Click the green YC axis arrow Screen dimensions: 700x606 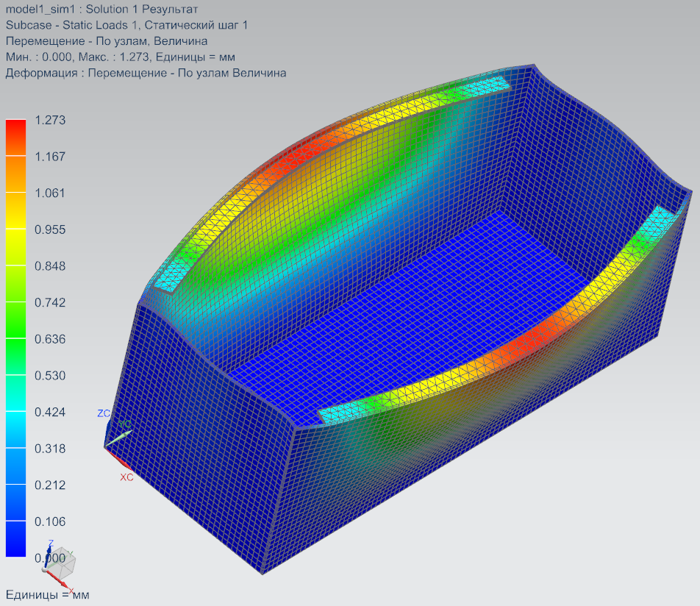[121, 434]
